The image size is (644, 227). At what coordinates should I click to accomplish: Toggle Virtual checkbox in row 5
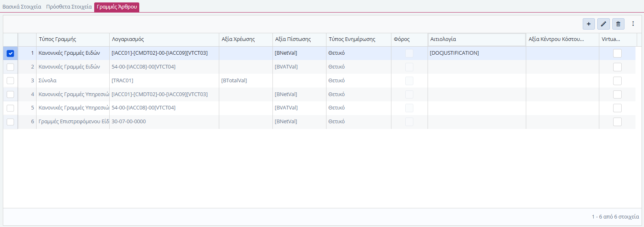[617, 108]
